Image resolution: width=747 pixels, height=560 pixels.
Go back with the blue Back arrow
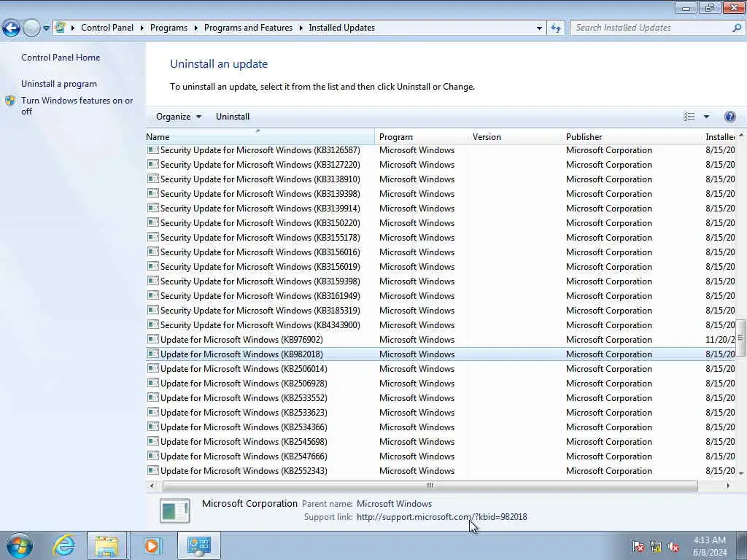coord(11,28)
